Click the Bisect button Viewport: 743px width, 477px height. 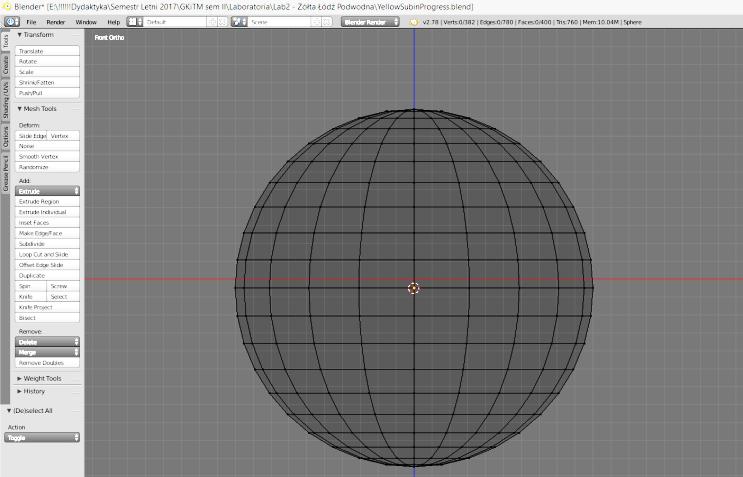click(x=47, y=318)
